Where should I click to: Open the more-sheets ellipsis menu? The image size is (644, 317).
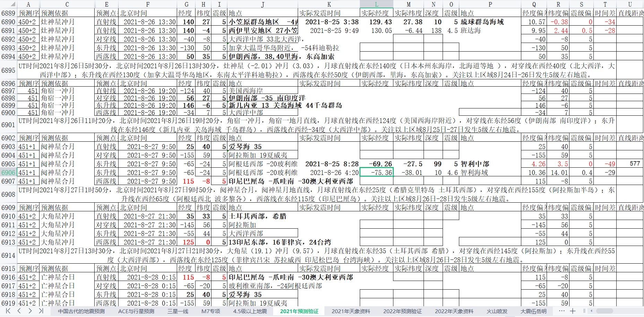click(x=562, y=311)
